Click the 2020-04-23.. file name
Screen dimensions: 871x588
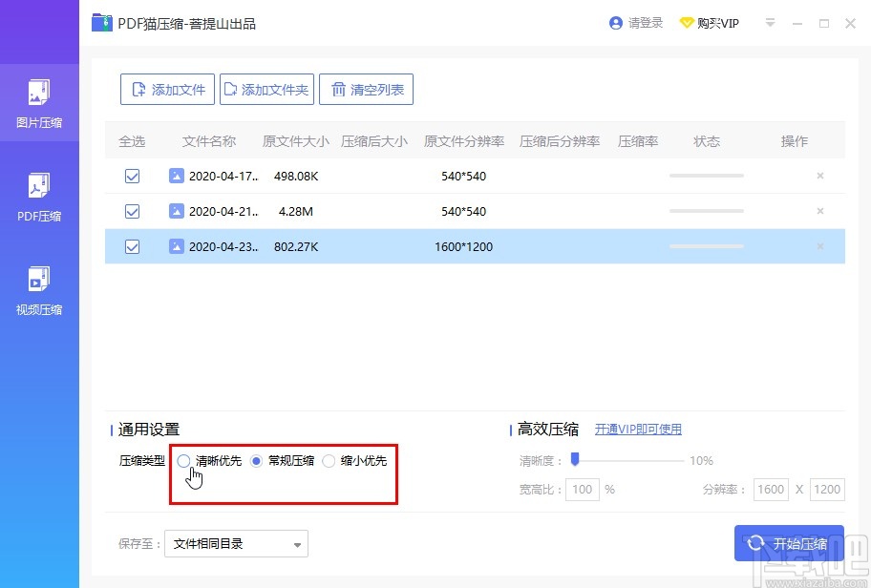pos(223,246)
